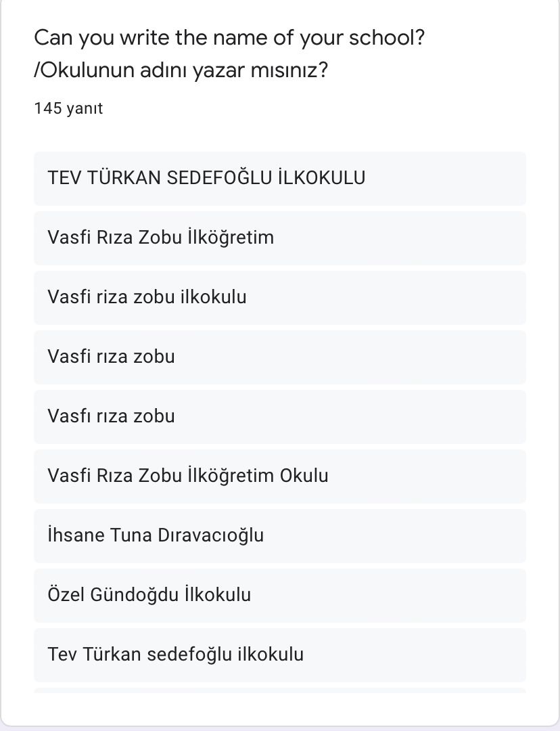Select the first of two 'Vasfı rıza zobu' answers
560x731 pixels.
(111, 357)
